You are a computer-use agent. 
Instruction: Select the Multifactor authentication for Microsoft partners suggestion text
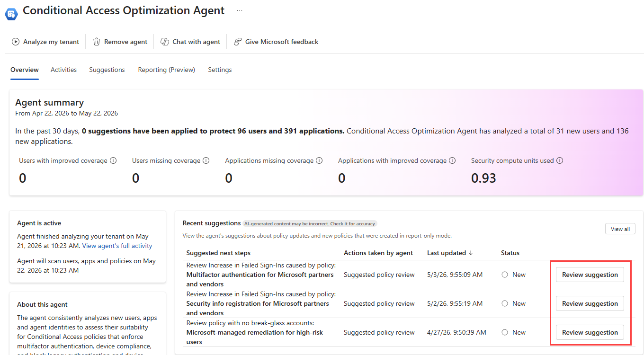tap(260, 280)
